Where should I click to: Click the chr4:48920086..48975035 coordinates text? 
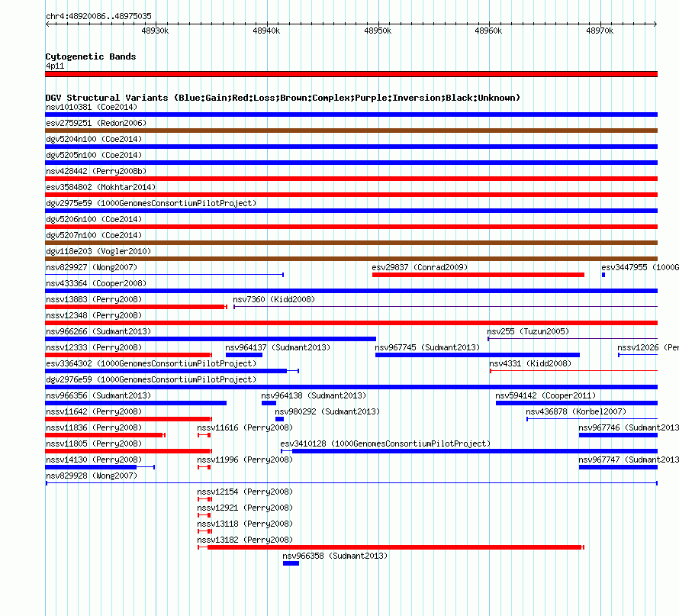tap(98, 16)
